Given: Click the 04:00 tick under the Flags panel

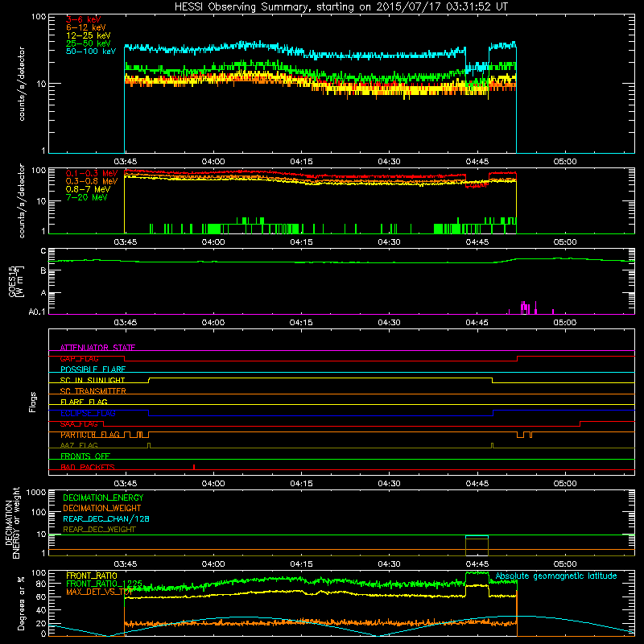Looking at the screenshot, I should [213, 484].
